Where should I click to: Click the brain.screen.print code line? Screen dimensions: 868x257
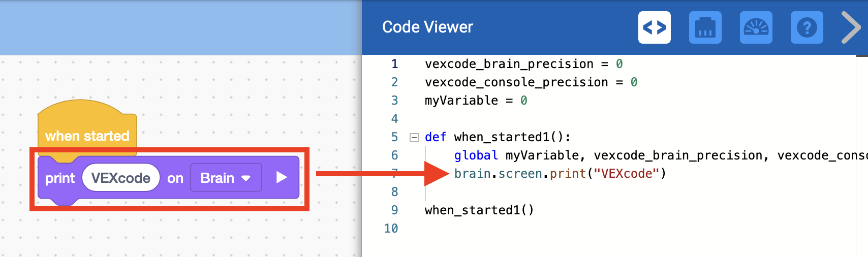pos(560,174)
